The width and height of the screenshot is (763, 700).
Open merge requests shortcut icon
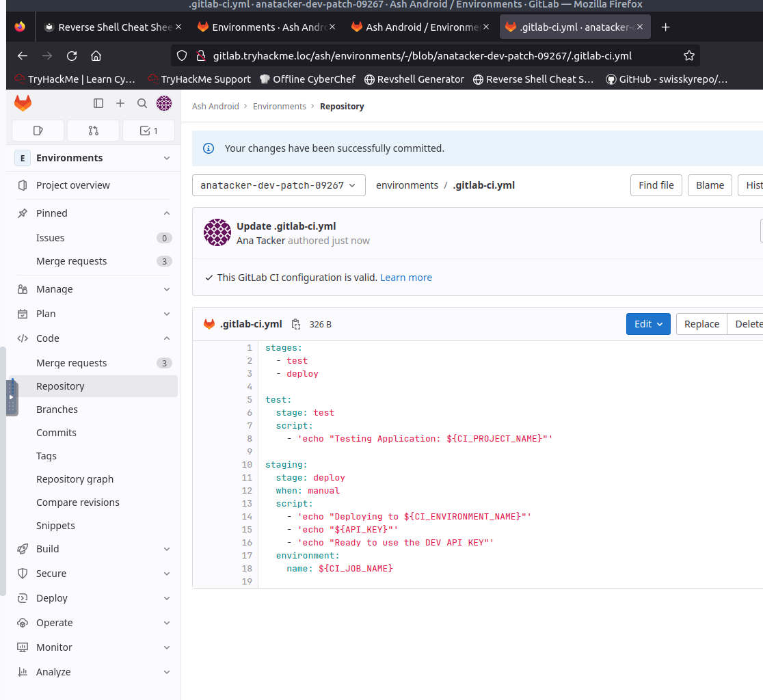tap(94, 131)
